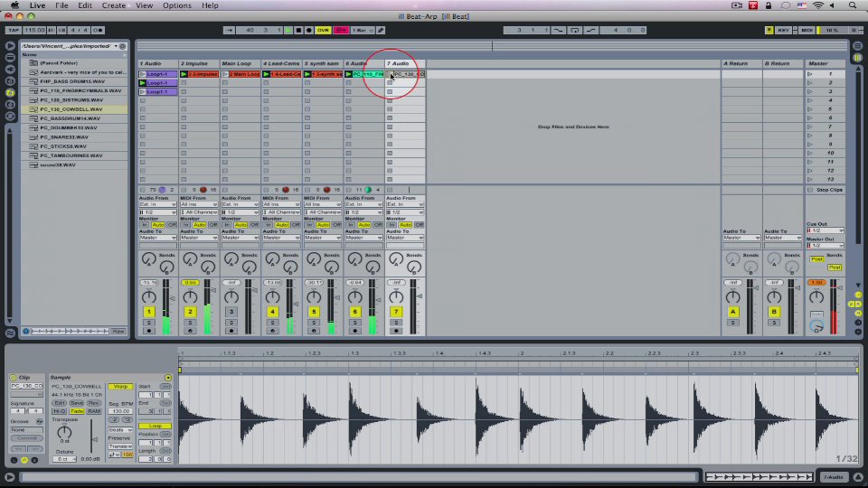Click the transport play button
The width and height of the screenshot is (868, 488).
[288, 30]
